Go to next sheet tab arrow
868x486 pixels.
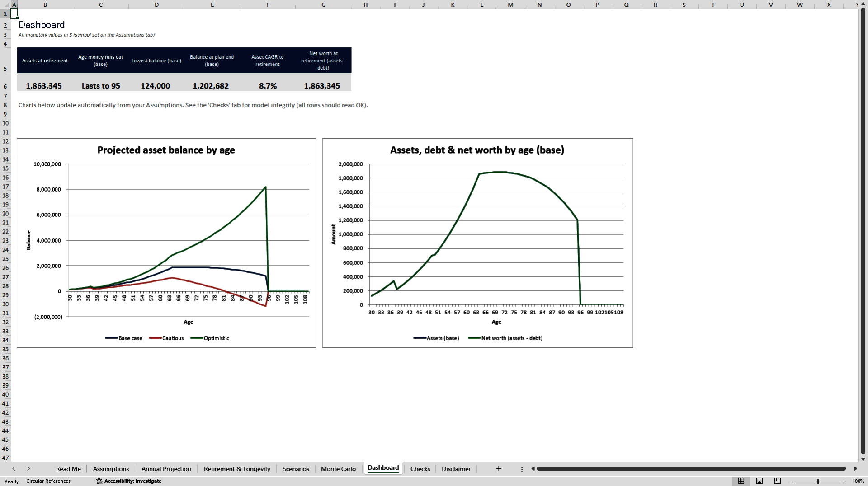point(28,469)
